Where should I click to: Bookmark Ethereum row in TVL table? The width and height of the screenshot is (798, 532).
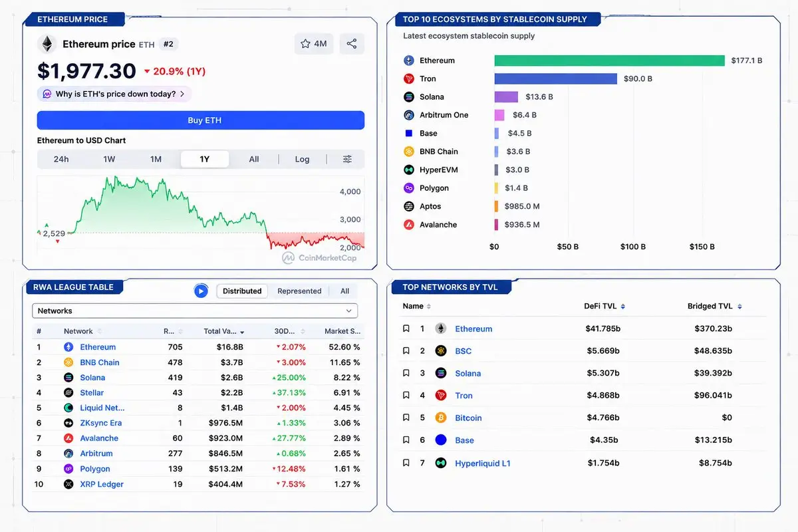coord(406,329)
